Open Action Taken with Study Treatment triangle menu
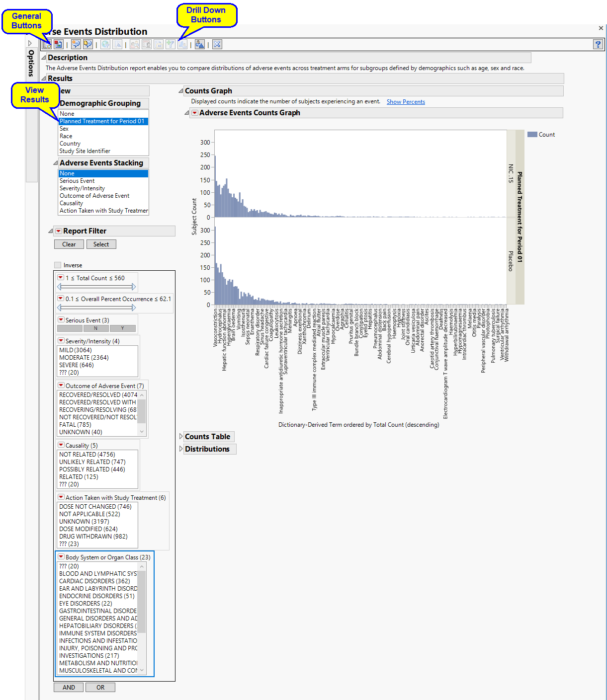Image resolution: width=607 pixels, height=700 pixels. coord(61,497)
